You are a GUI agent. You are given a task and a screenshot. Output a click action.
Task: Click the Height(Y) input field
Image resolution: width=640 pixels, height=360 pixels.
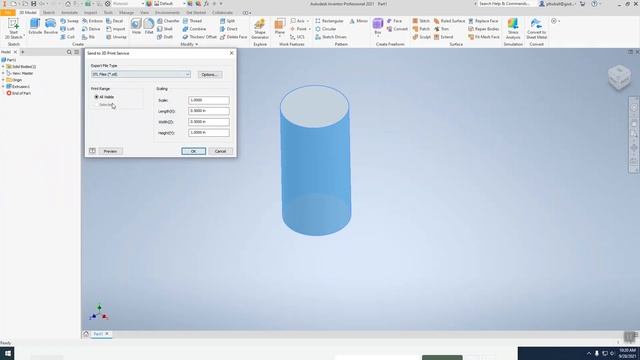[209, 133]
